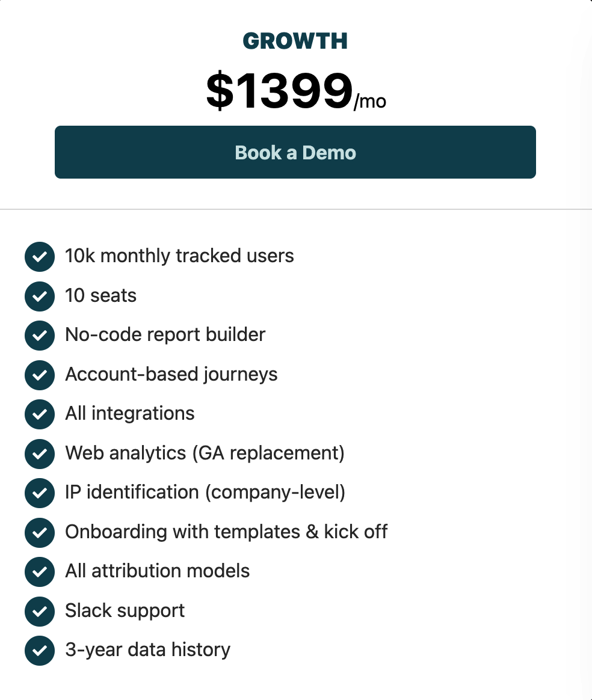The height and width of the screenshot is (700, 592).
Task: Select the 10k monthly tracked users feature text
Action: tap(179, 256)
